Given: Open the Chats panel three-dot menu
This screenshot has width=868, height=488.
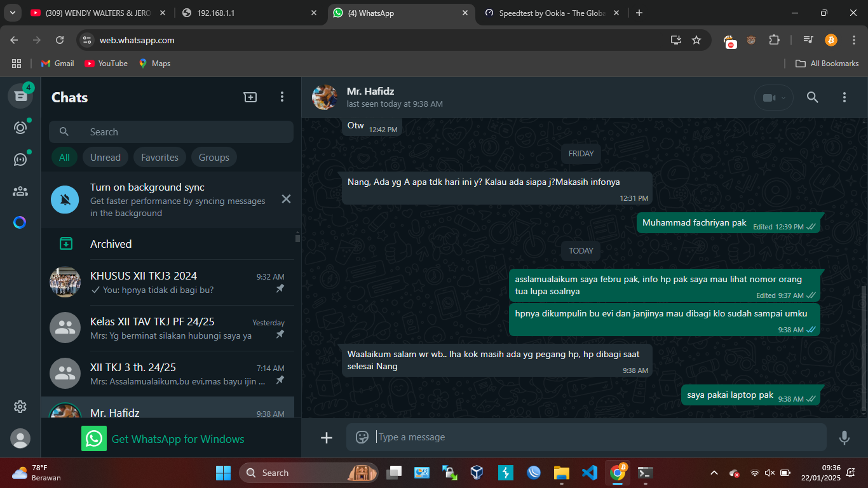Looking at the screenshot, I should pyautogui.click(x=282, y=97).
